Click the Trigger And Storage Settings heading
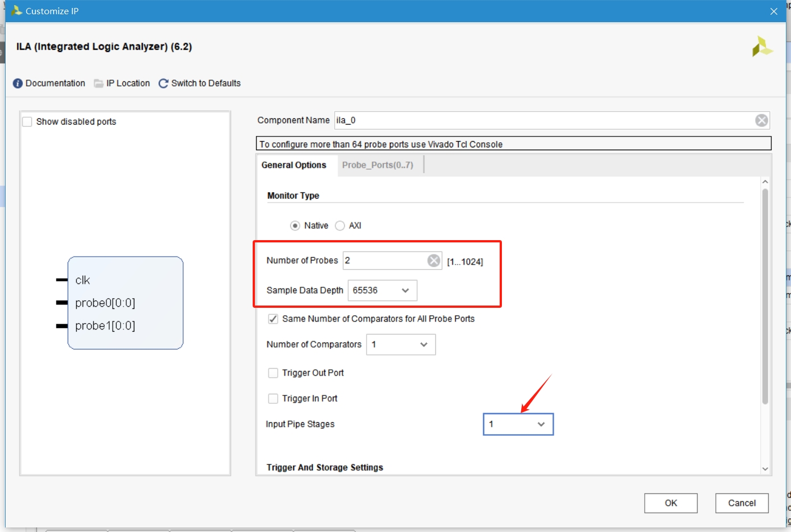 tap(325, 467)
